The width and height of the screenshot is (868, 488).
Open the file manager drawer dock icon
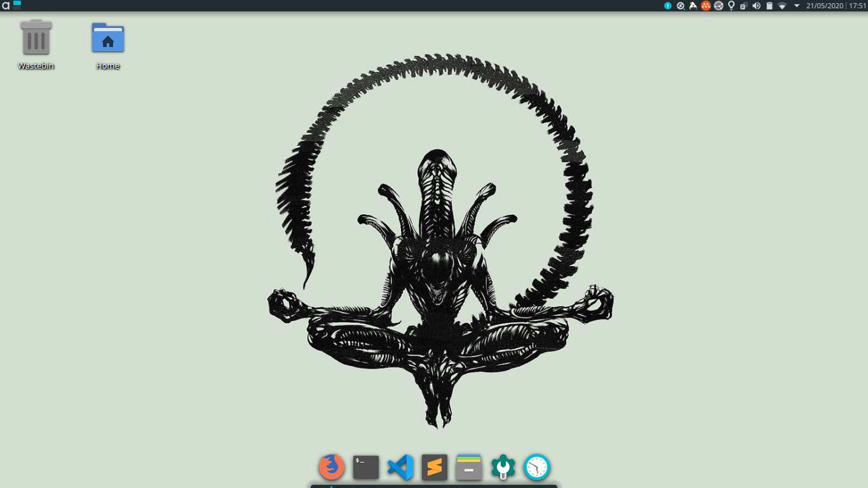(469, 467)
